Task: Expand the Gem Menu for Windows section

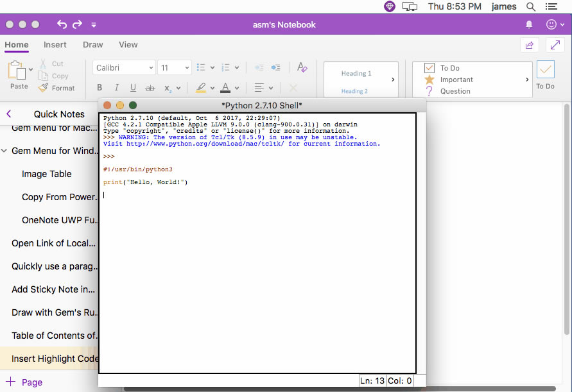Action: point(4,151)
